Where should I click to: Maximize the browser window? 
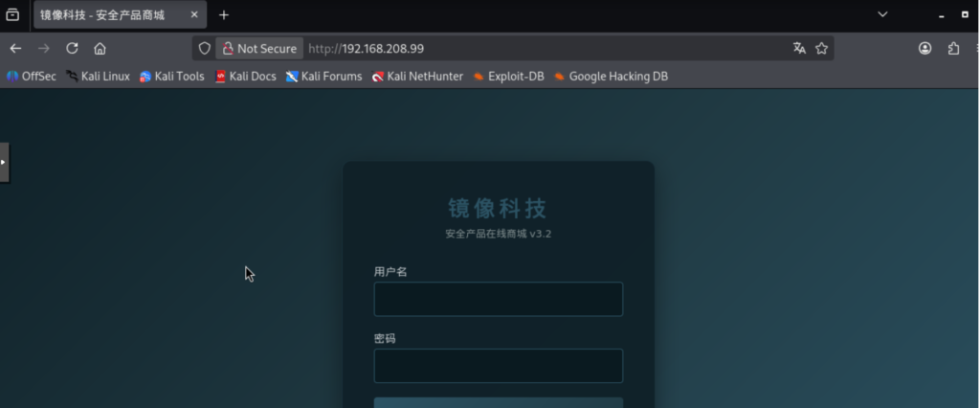coord(965,14)
